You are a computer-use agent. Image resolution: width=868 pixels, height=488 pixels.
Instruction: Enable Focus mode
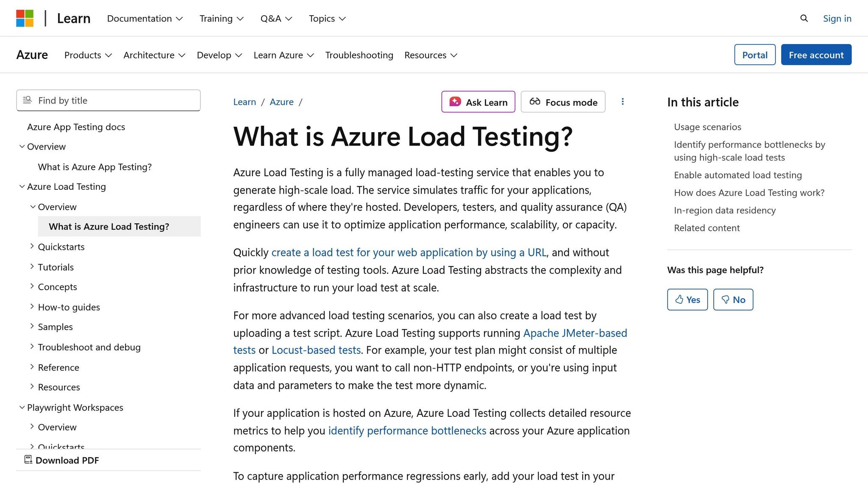click(x=563, y=102)
